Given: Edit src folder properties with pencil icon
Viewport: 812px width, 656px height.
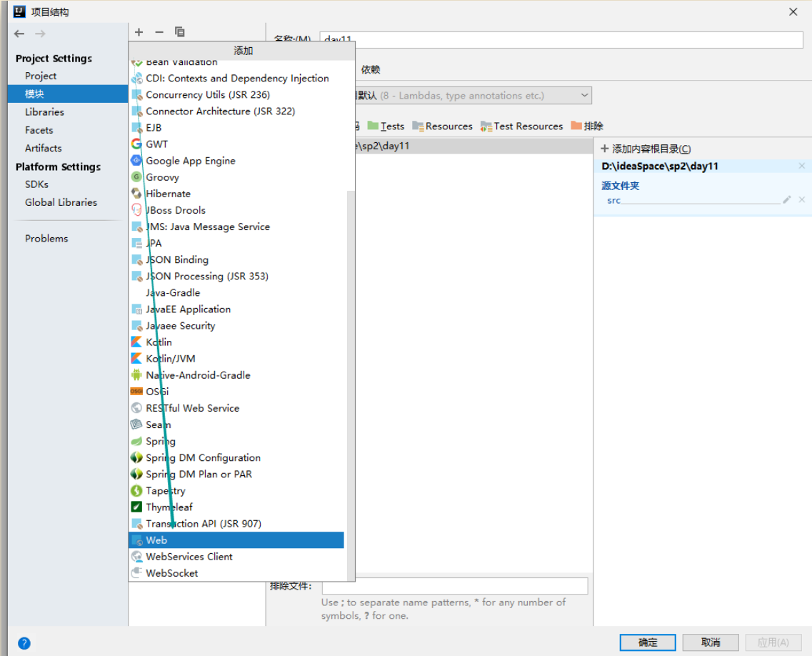Looking at the screenshot, I should pos(786,199).
